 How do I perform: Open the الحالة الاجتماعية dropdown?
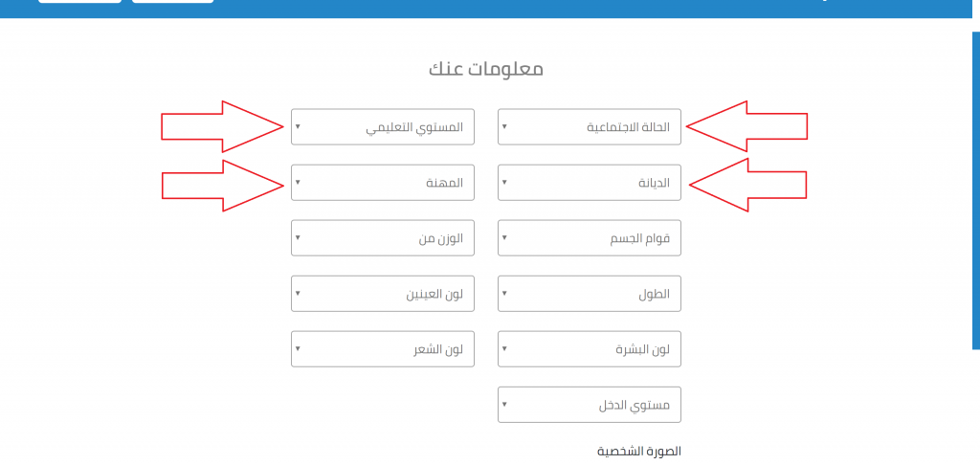click(x=590, y=126)
